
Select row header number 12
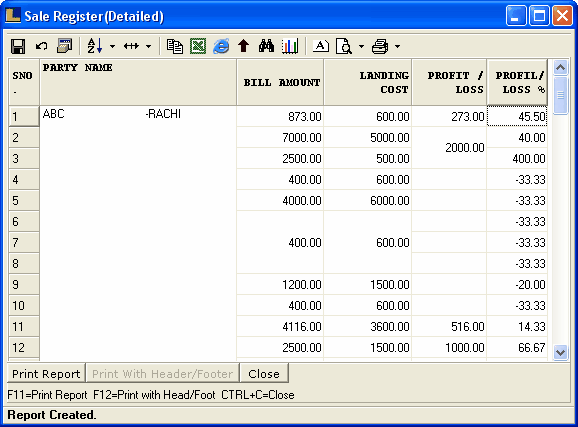(x=24, y=347)
